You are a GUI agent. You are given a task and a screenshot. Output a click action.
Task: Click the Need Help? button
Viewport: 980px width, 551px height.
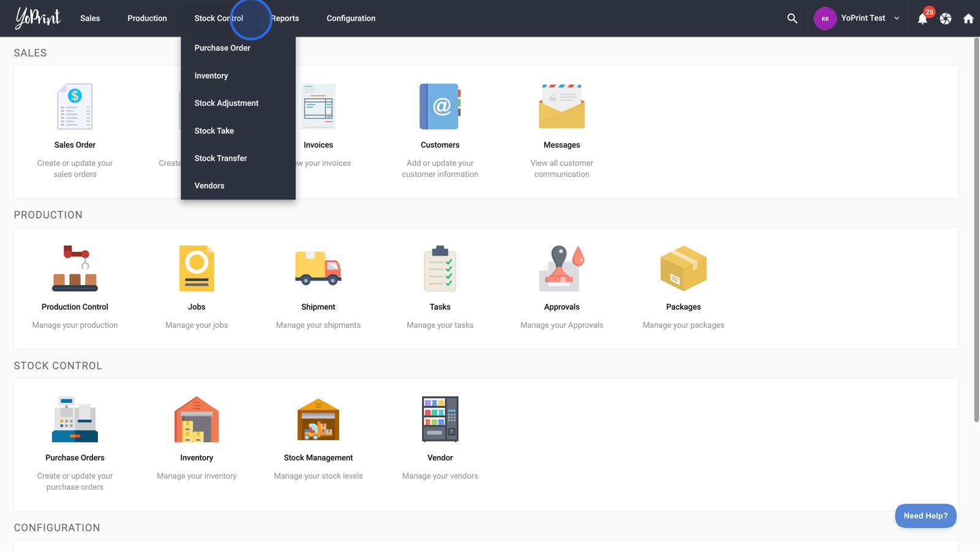(925, 515)
